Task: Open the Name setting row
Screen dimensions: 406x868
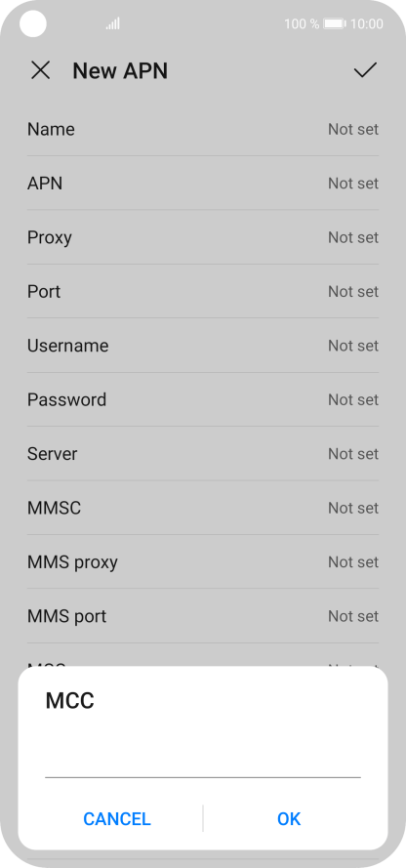Action: [x=203, y=129]
